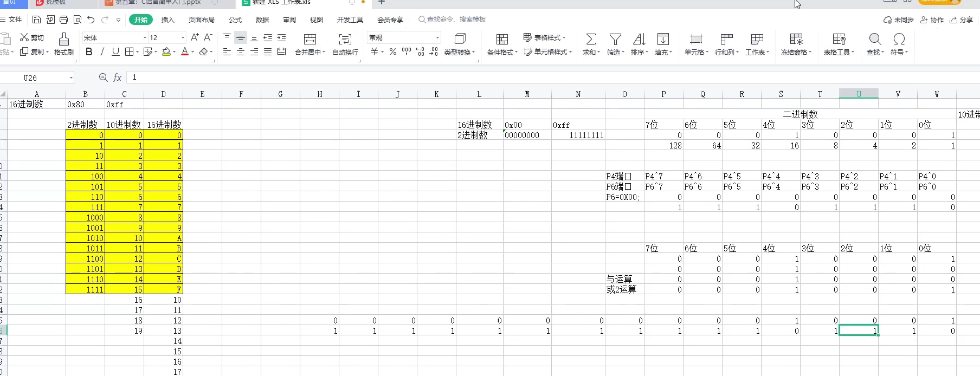Click the Fill (填充) icon
The image size is (980, 376).
(663, 39)
